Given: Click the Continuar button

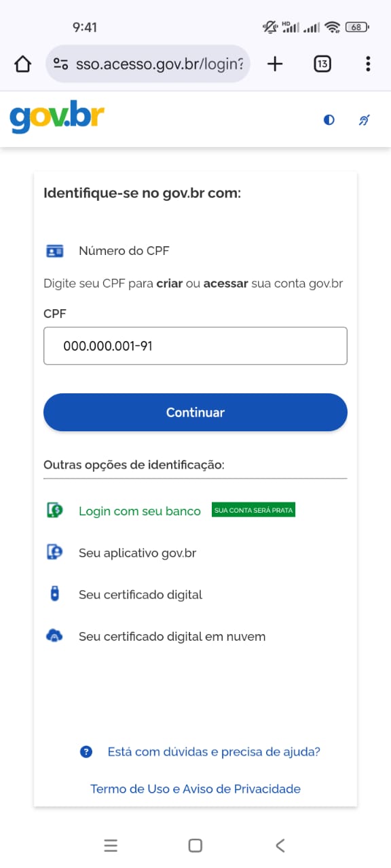Looking at the screenshot, I should coord(195,412).
